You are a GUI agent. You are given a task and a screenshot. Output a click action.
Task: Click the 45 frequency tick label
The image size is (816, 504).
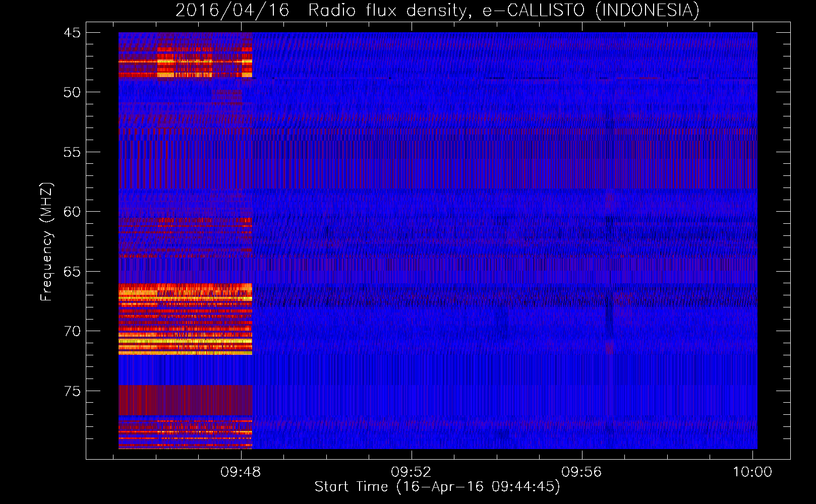tap(72, 33)
